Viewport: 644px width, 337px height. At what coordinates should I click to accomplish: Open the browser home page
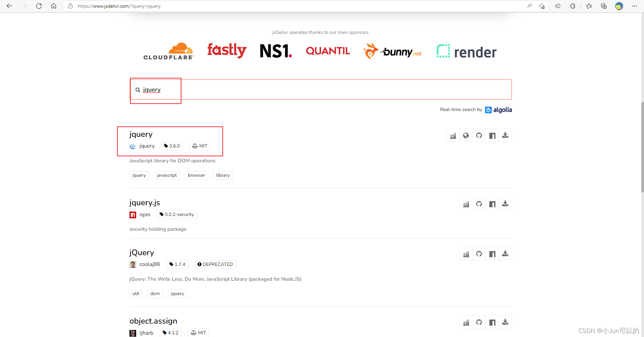click(x=54, y=6)
